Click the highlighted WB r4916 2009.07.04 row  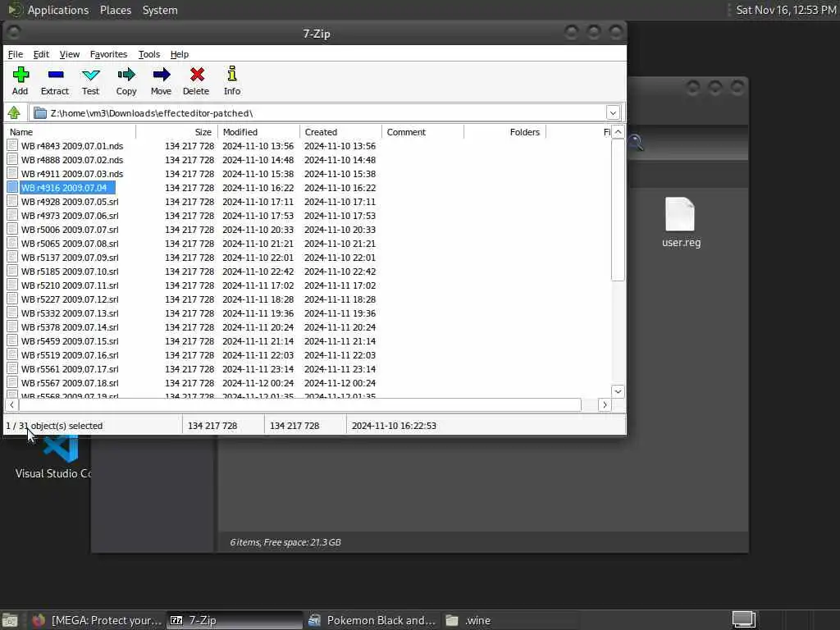[67, 188]
